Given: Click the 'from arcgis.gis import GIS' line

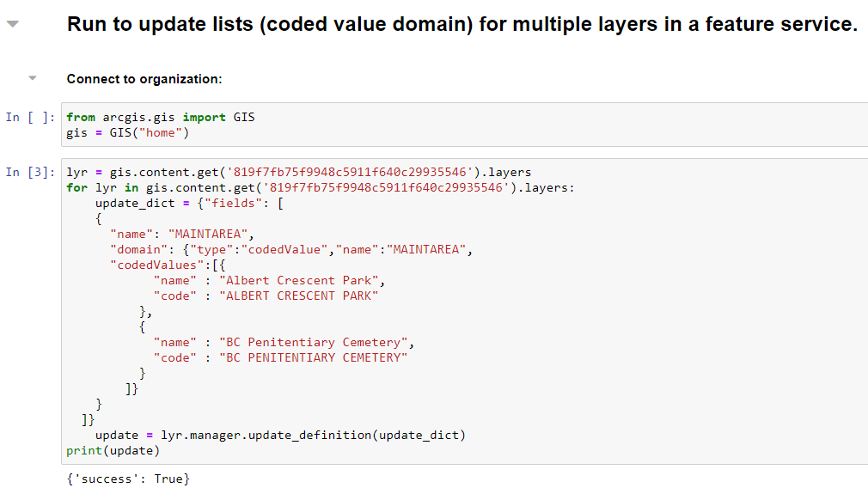Looking at the screenshot, I should tap(161, 118).
